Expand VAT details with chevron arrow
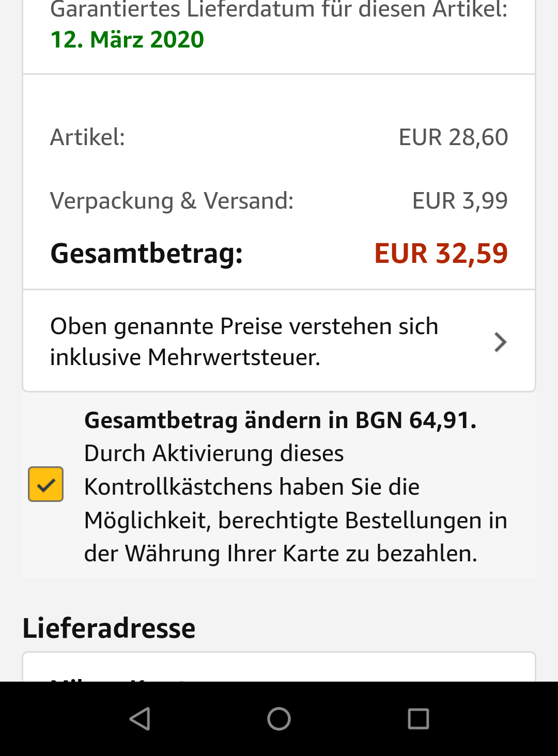Image resolution: width=558 pixels, height=756 pixels. (500, 342)
